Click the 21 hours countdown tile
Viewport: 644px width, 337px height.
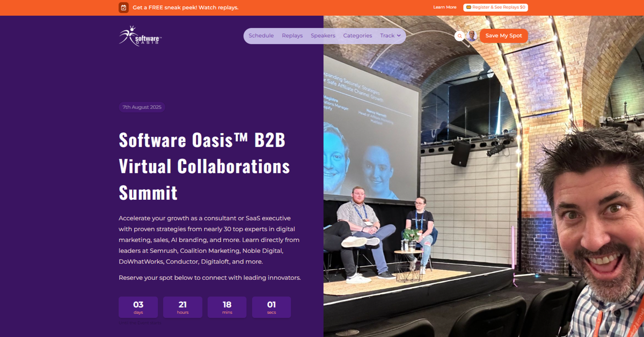(x=182, y=306)
